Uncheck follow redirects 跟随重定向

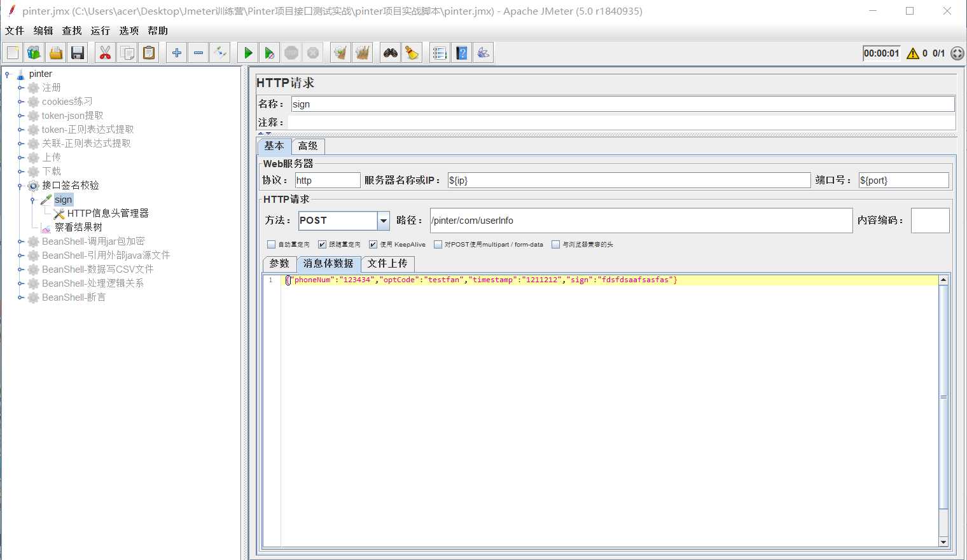pyautogui.click(x=323, y=244)
